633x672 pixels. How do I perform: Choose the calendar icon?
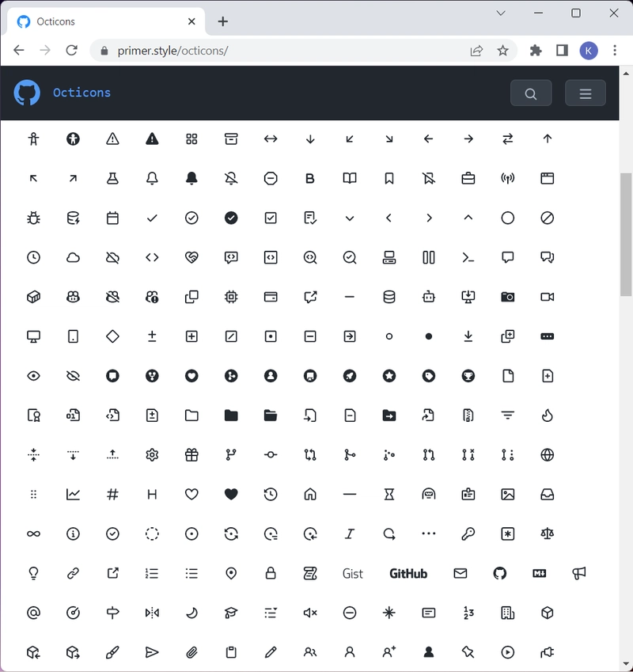click(x=112, y=218)
